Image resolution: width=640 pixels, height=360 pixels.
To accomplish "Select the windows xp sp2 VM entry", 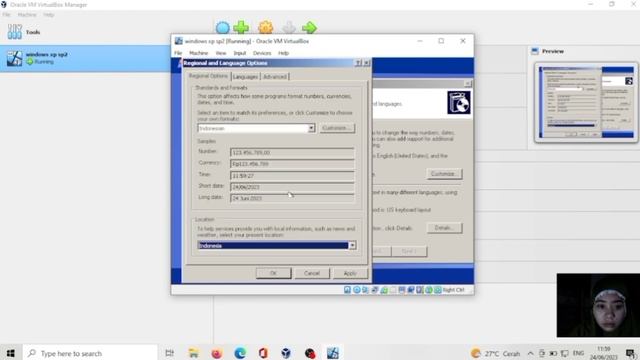I will click(85, 58).
